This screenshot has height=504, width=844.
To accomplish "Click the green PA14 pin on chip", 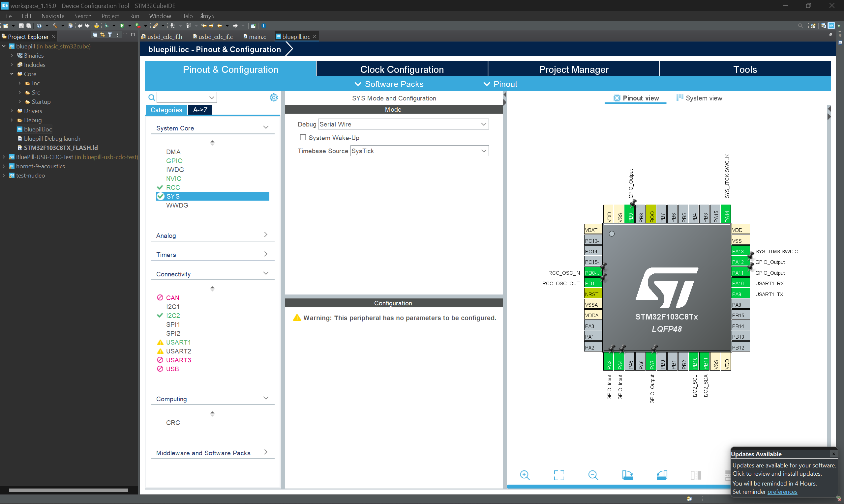I will point(726,214).
